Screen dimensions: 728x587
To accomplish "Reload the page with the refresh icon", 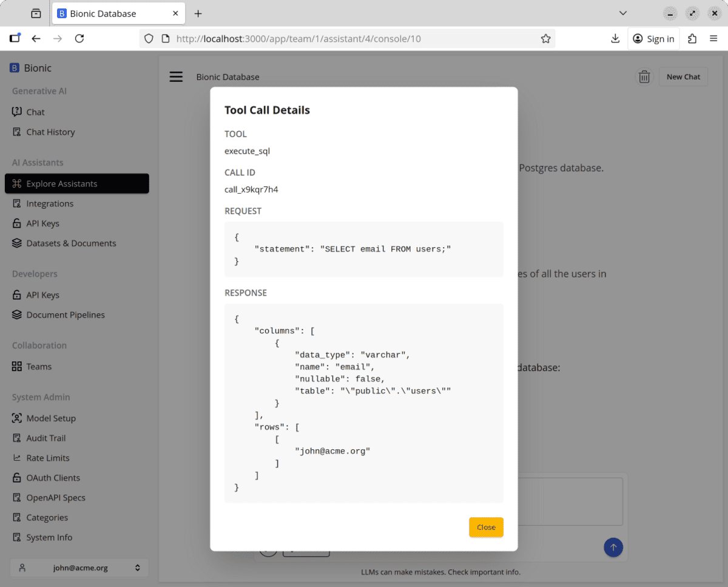I will pos(79,39).
